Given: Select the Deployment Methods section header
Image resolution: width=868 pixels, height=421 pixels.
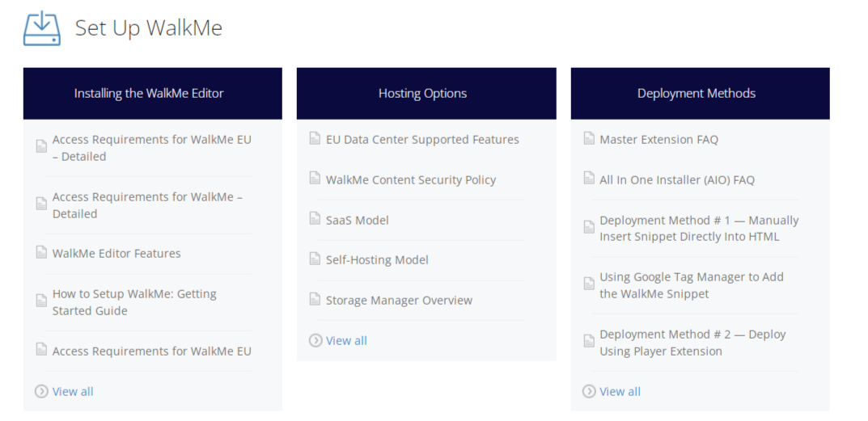Looking at the screenshot, I should click(696, 93).
